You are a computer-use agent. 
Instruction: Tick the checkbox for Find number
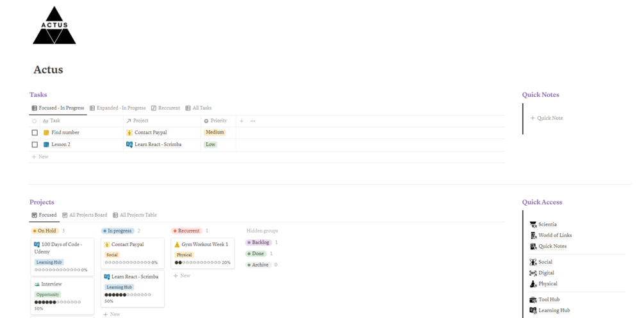tap(35, 133)
